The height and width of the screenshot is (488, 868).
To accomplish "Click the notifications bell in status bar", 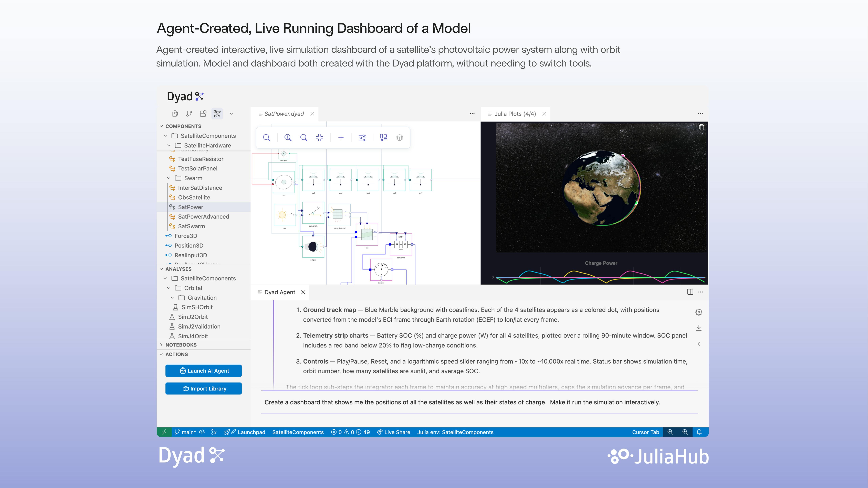I will pos(699,432).
